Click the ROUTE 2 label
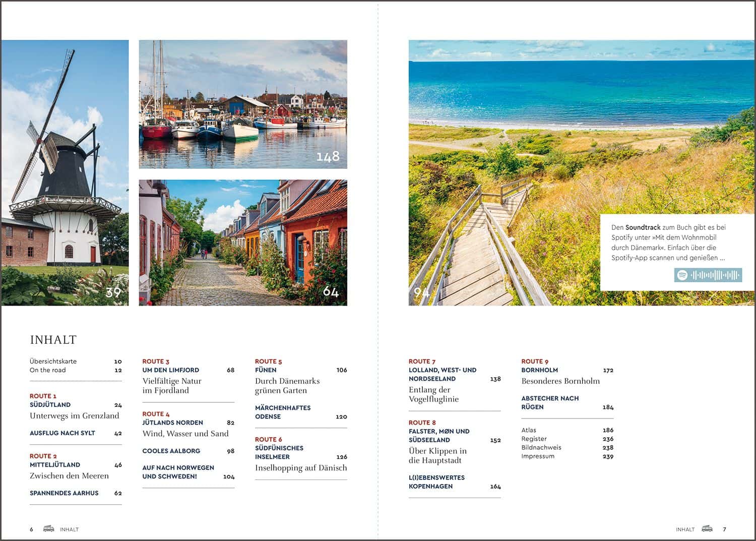The height and width of the screenshot is (541, 756). click(43, 456)
